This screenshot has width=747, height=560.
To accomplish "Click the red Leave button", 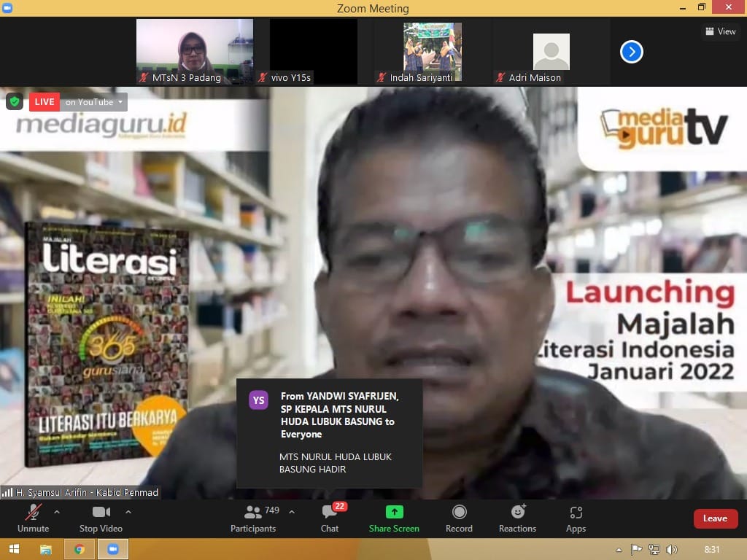I will tap(714, 518).
